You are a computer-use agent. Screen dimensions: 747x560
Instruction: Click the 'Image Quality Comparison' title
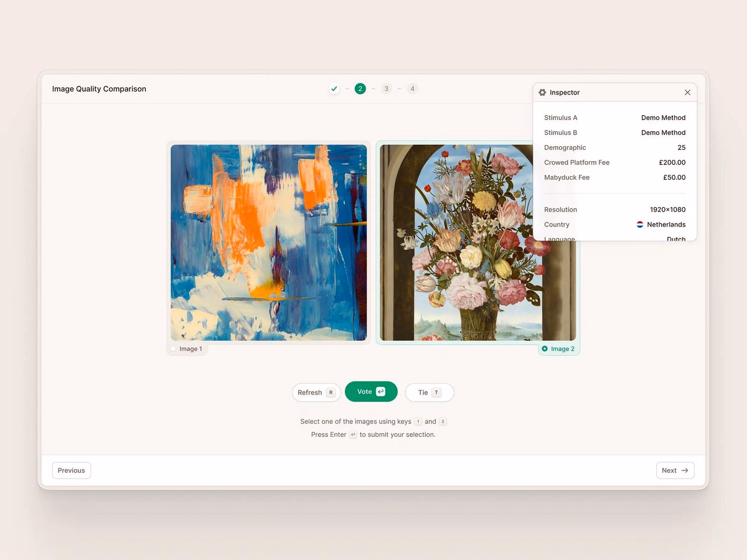(x=99, y=89)
